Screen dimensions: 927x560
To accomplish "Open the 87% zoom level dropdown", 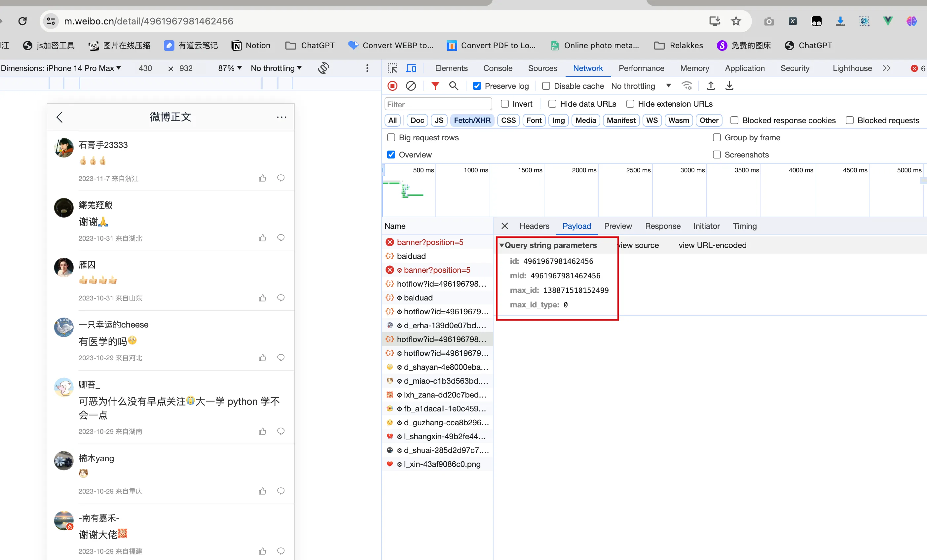I will pyautogui.click(x=230, y=68).
